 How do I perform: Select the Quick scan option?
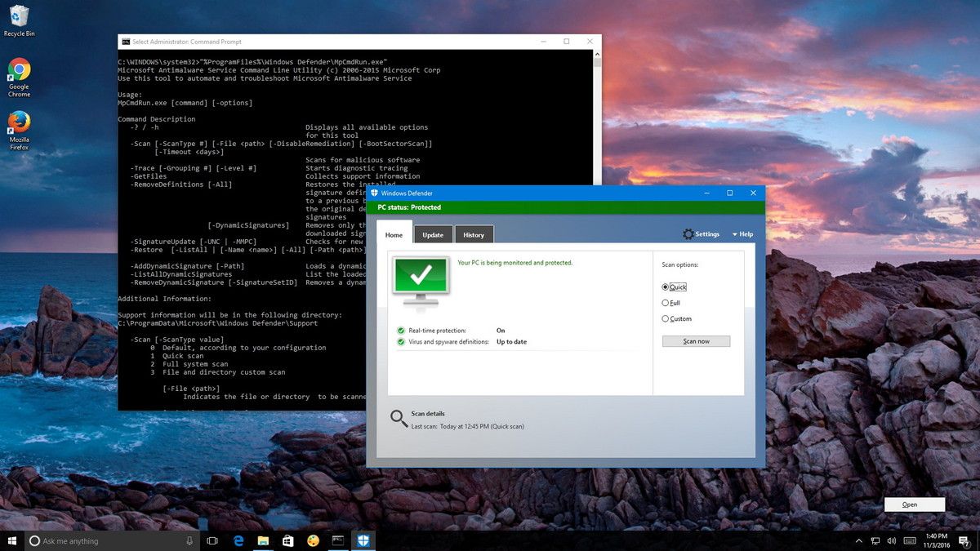coord(675,287)
